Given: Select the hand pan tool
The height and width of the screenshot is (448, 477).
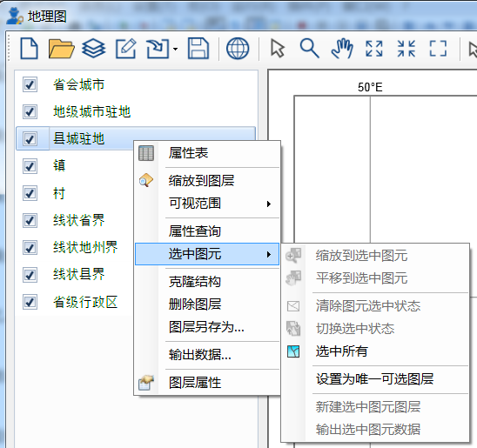Looking at the screenshot, I should pyautogui.click(x=342, y=49).
